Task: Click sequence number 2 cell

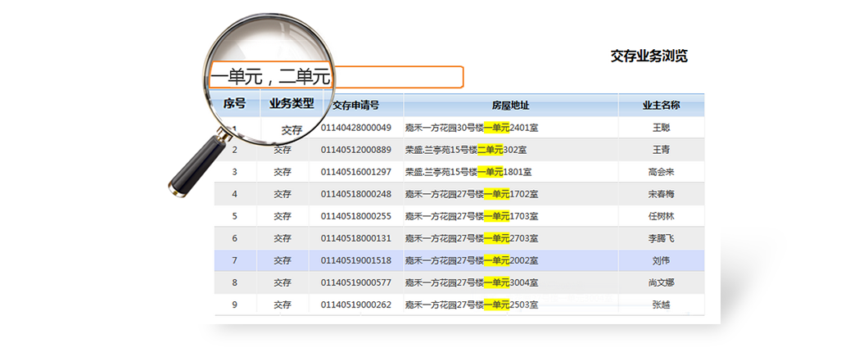Action: pos(235,150)
